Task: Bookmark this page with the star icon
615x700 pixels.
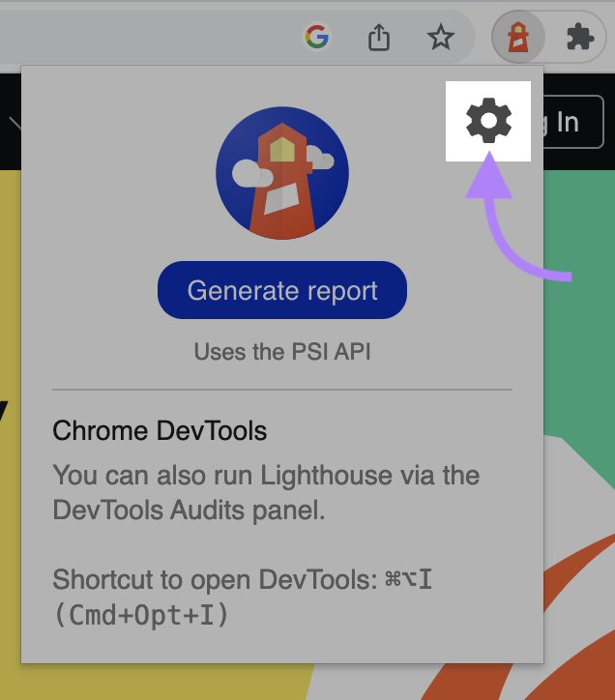Action: [441, 38]
